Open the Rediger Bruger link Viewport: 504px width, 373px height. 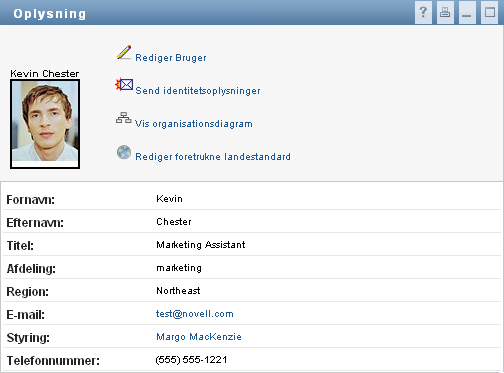[x=171, y=58]
